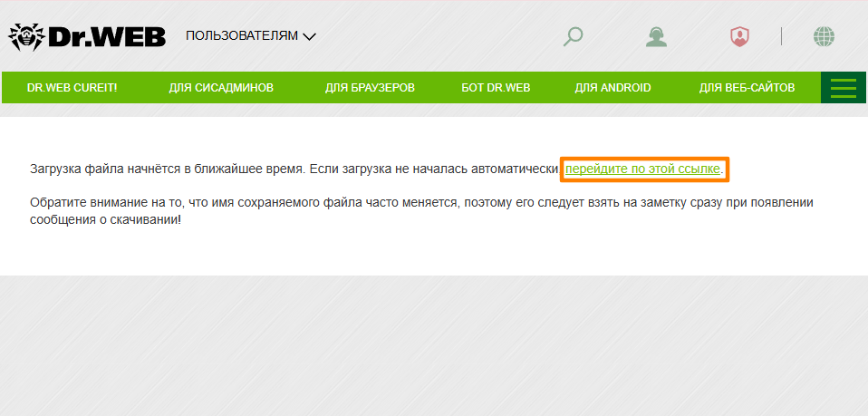Open the green hamburger menu

tap(843, 88)
